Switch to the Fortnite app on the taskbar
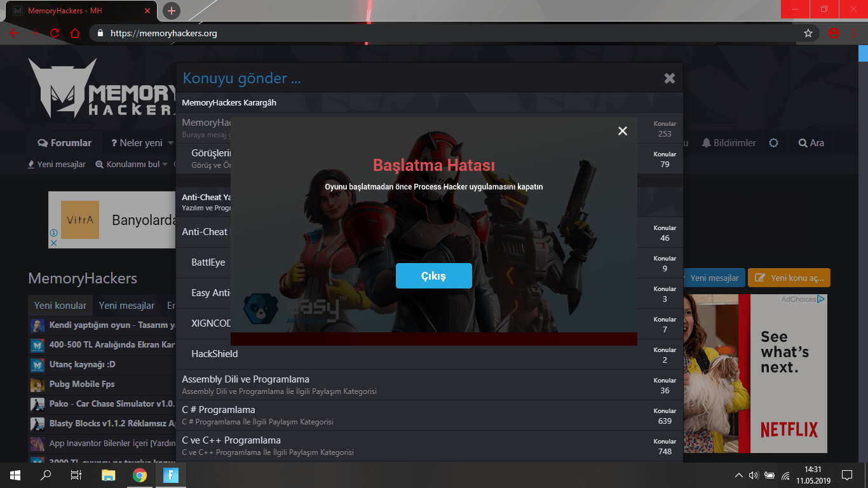This screenshot has height=488, width=868. coord(170,475)
